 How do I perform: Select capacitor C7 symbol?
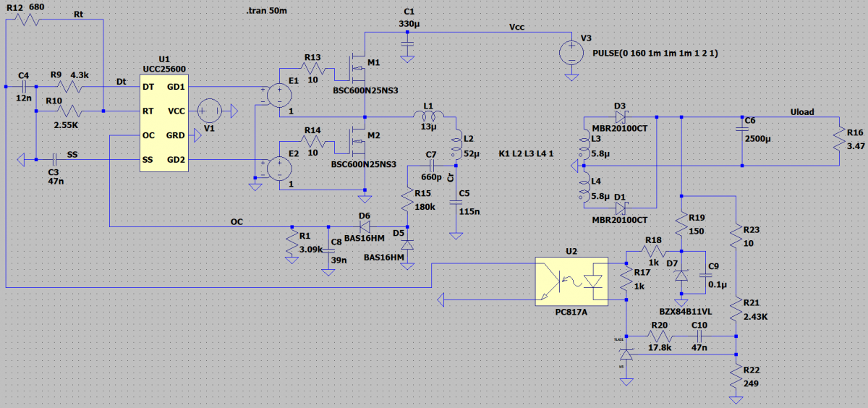point(430,166)
